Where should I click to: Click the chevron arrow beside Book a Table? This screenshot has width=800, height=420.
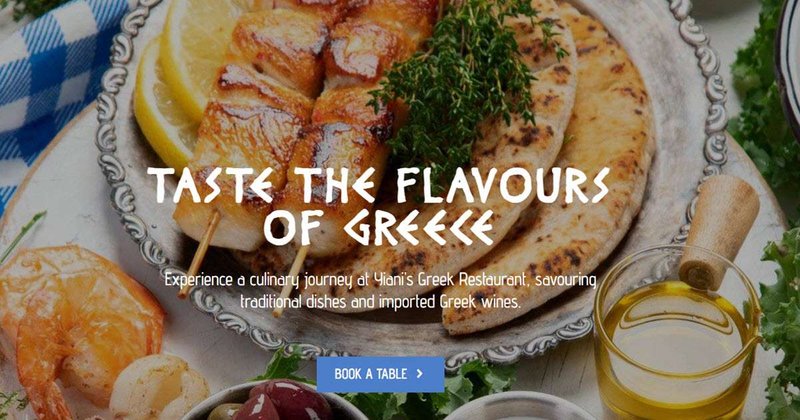pos(419,374)
